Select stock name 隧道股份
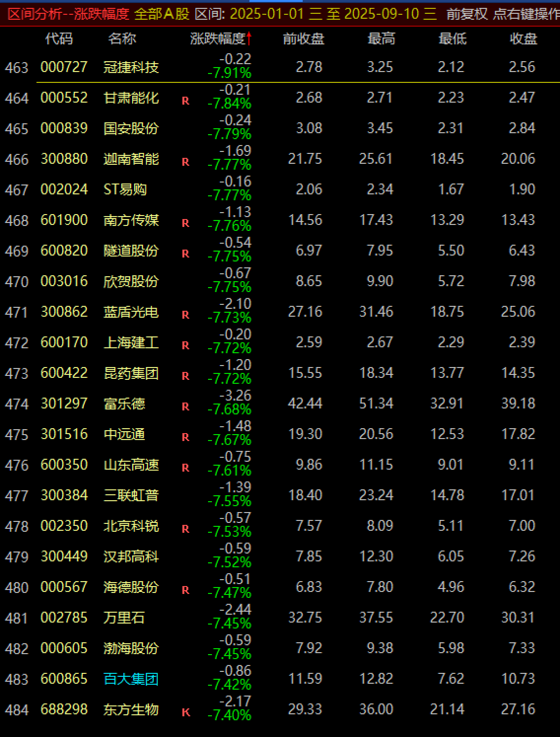Image resolution: width=560 pixels, height=737 pixels. pos(131,251)
